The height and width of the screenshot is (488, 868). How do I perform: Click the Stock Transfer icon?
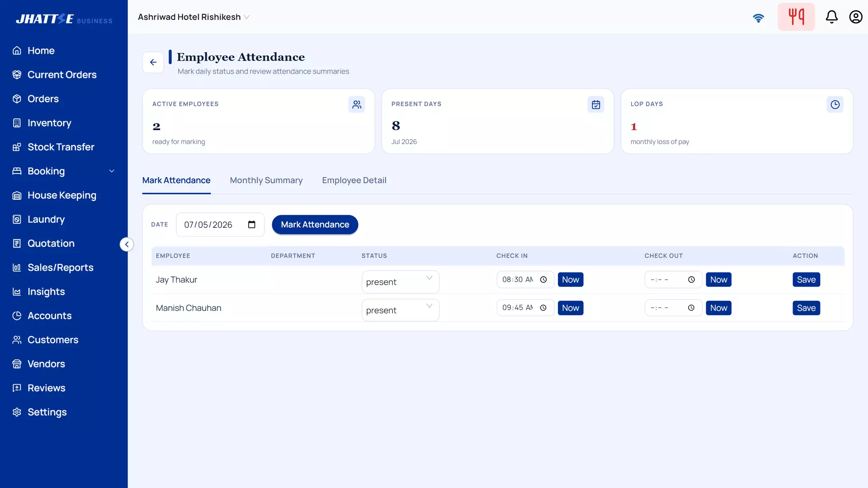[x=17, y=147]
